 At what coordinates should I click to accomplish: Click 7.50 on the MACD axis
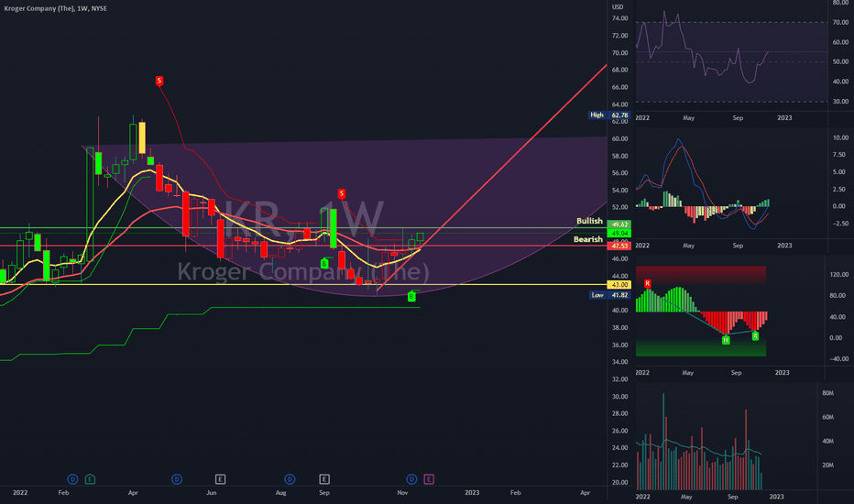point(839,155)
